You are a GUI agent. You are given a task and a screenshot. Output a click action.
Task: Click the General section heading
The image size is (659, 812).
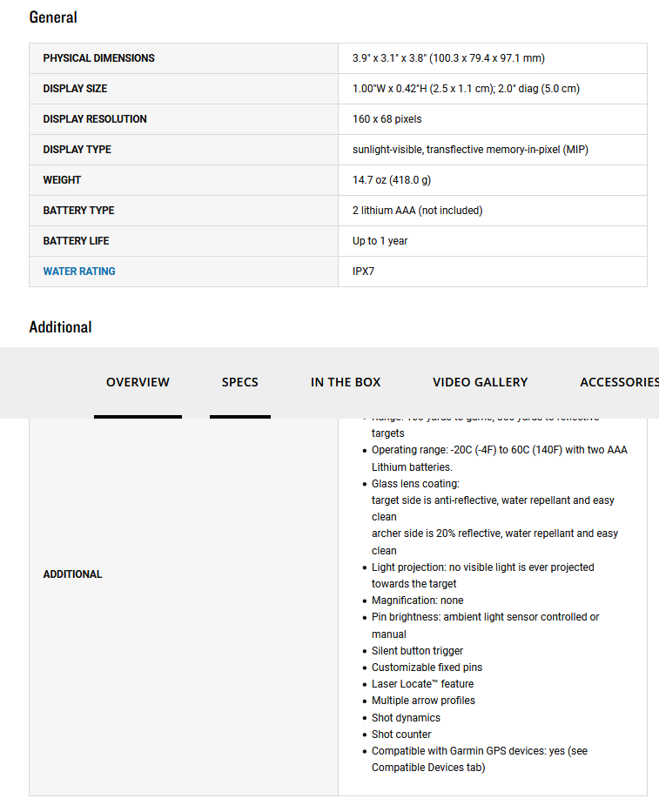click(53, 17)
